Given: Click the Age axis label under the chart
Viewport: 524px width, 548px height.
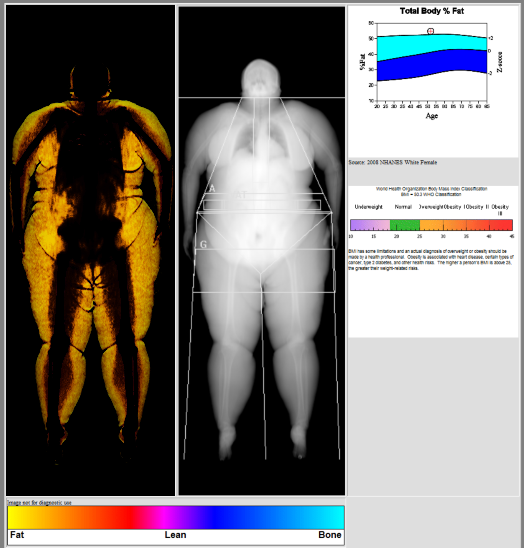Looking at the screenshot, I should (432, 116).
